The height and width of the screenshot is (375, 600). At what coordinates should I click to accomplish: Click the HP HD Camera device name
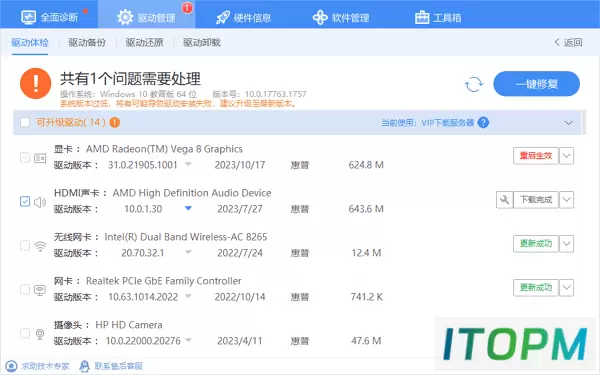129,325
